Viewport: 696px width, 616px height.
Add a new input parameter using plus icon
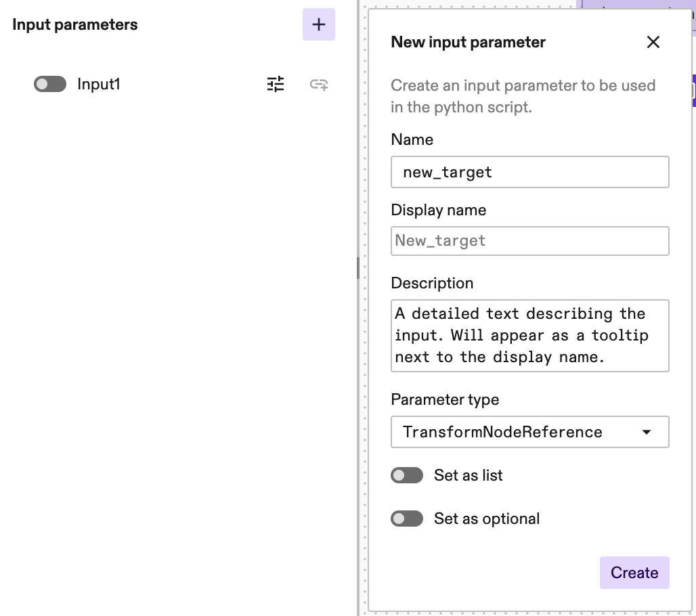click(x=318, y=24)
